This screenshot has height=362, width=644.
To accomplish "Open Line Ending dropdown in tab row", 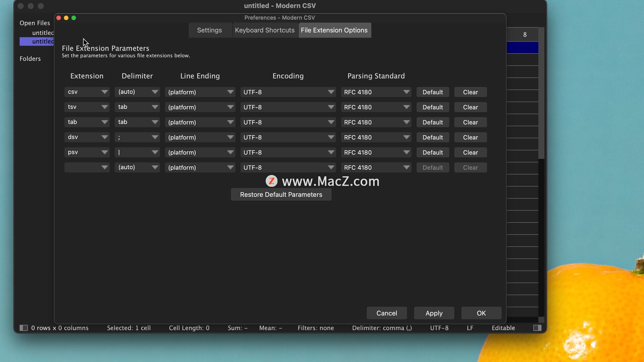I will 200,122.
